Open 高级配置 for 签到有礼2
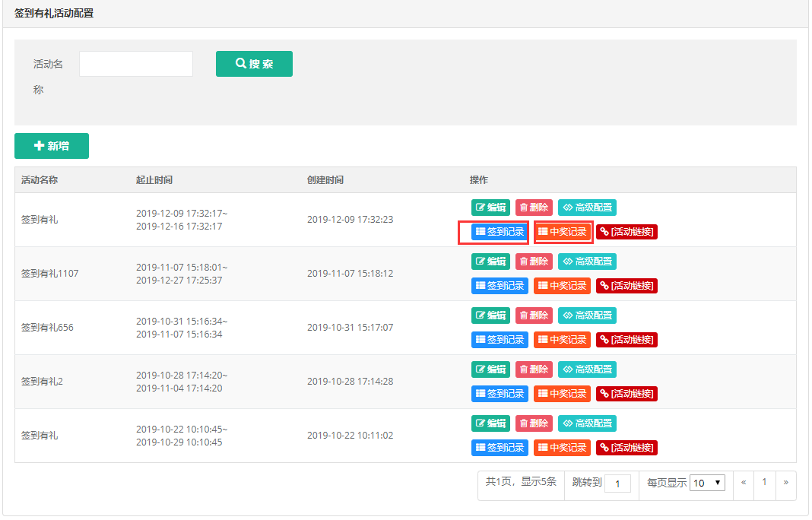The width and height of the screenshot is (812, 520). tap(587, 369)
